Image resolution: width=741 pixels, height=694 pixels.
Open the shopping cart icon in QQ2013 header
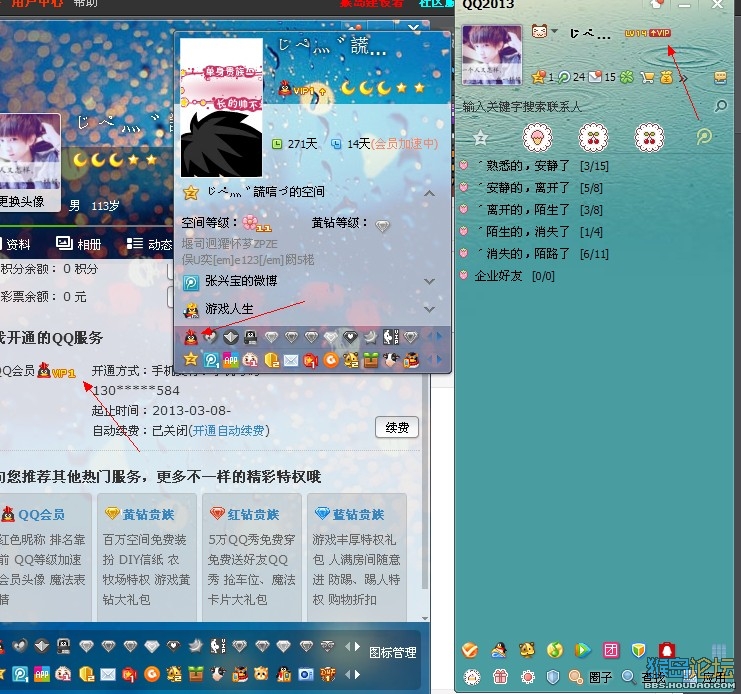[x=647, y=77]
